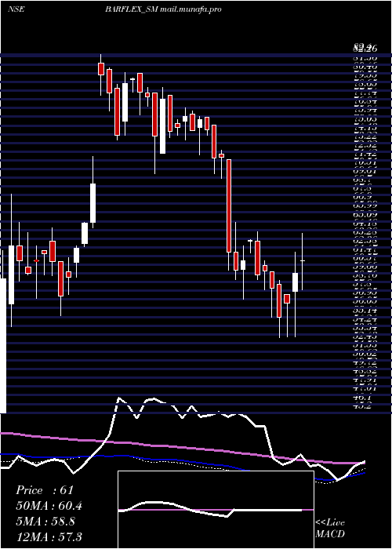Click the BARFLEX_SM mail.munafa.pro chart title

[163, 9]
